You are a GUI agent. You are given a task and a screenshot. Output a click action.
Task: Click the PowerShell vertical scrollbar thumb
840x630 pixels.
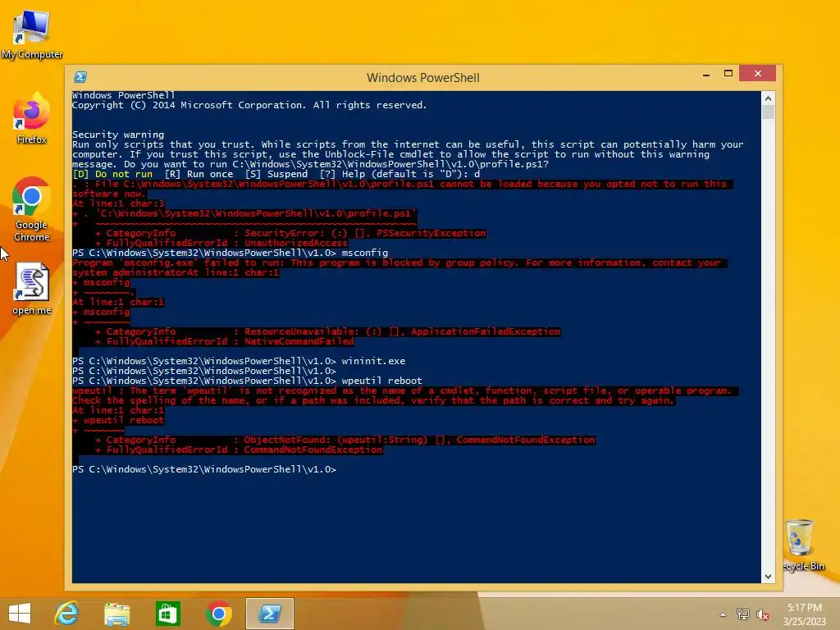click(x=768, y=112)
